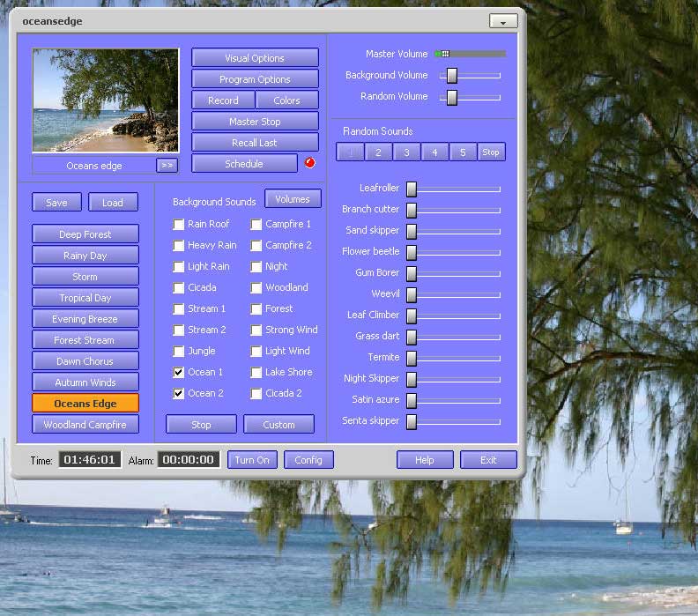This screenshot has height=616, width=698.
Task: Uncheck the Ocean 1 checkbox
Action: 179,372
